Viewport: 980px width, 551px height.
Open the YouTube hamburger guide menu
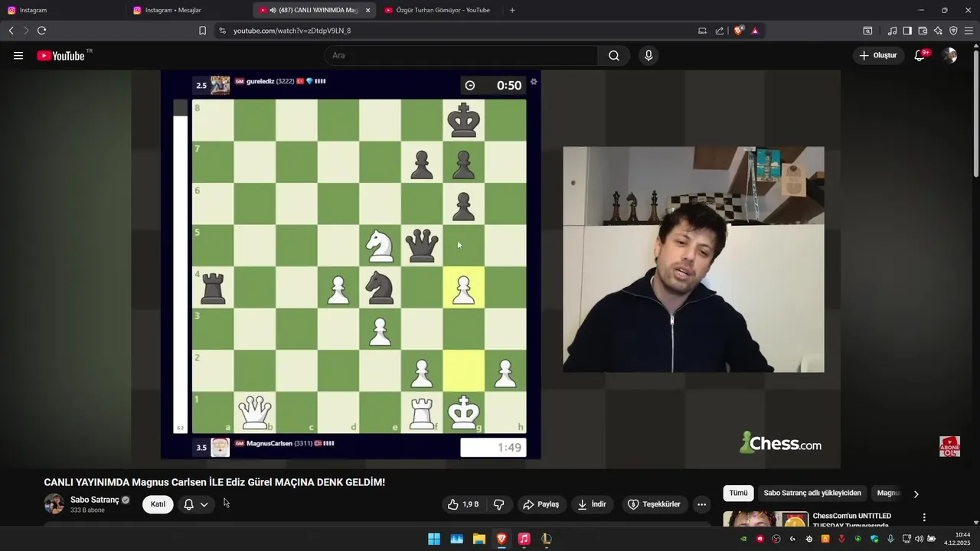(18, 56)
